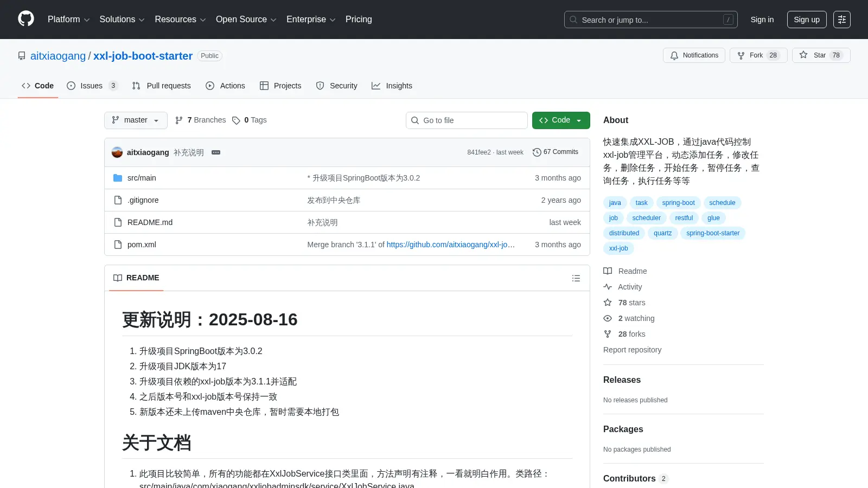Open the command palette icon button
Image resolution: width=868 pixels, height=488 pixels.
pyautogui.click(x=842, y=20)
